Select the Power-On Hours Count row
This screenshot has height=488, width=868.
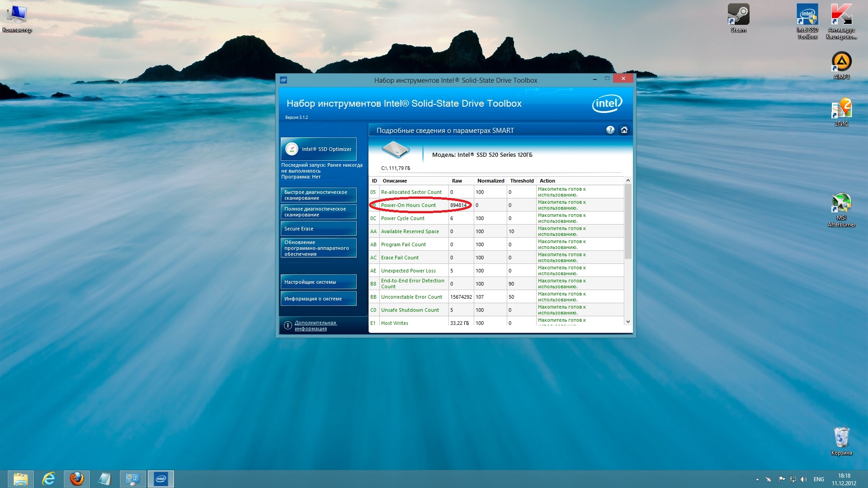496,205
